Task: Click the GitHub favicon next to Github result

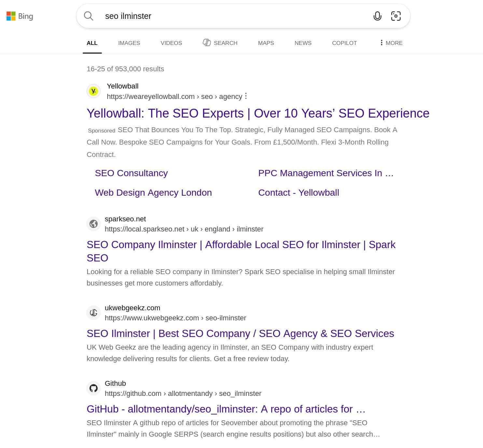Action: [x=93, y=388]
